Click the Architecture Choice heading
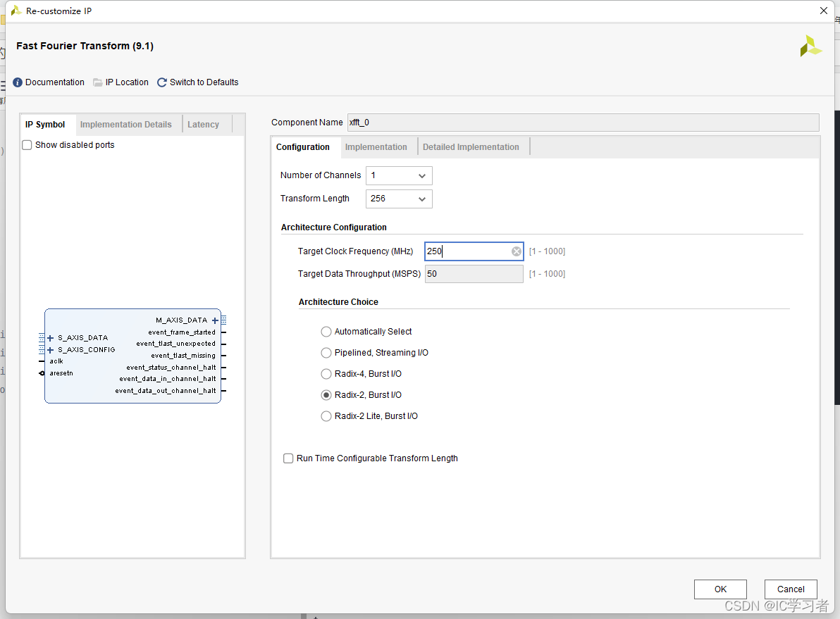Image resolution: width=840 pixels, height=619 pixels. [338, 302]
